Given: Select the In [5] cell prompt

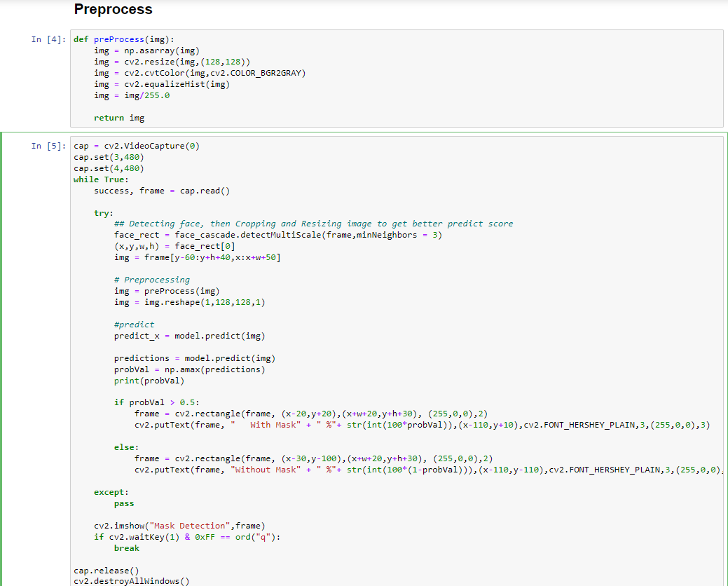Looking at the screenshot, I should coord(49,146).
